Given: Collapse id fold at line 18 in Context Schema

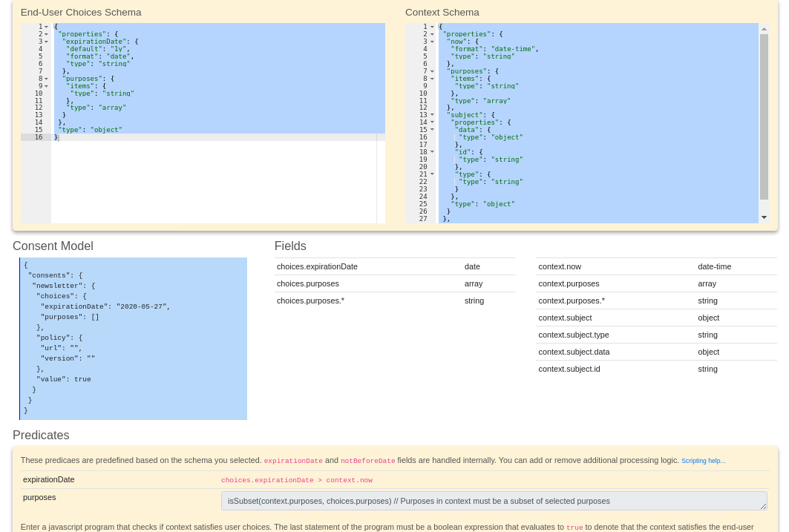Looking at the screenshot, I should point(432,152).
